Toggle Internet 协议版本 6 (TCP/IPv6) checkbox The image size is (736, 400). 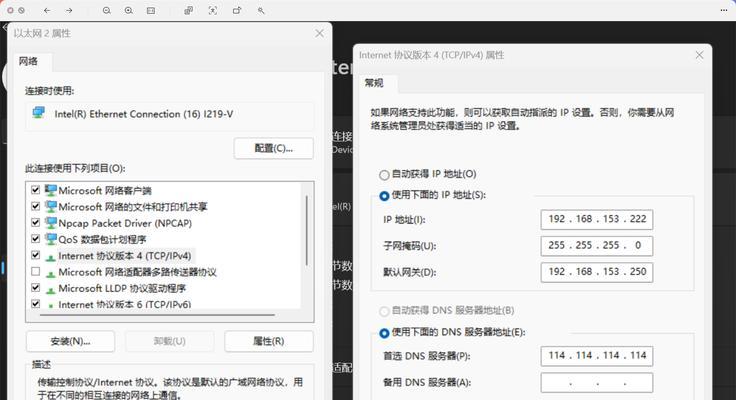pyautogui.click(x=36, y=304)
